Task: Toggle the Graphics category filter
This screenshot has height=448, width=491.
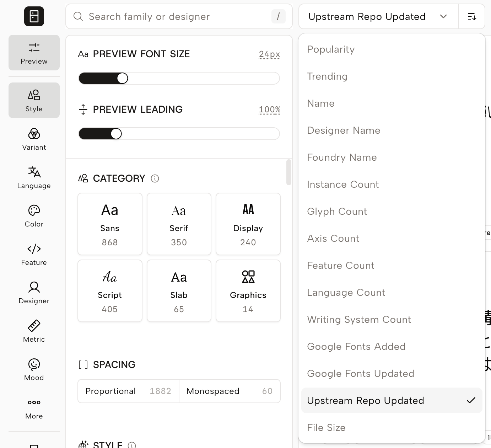Action: [248, 291]
